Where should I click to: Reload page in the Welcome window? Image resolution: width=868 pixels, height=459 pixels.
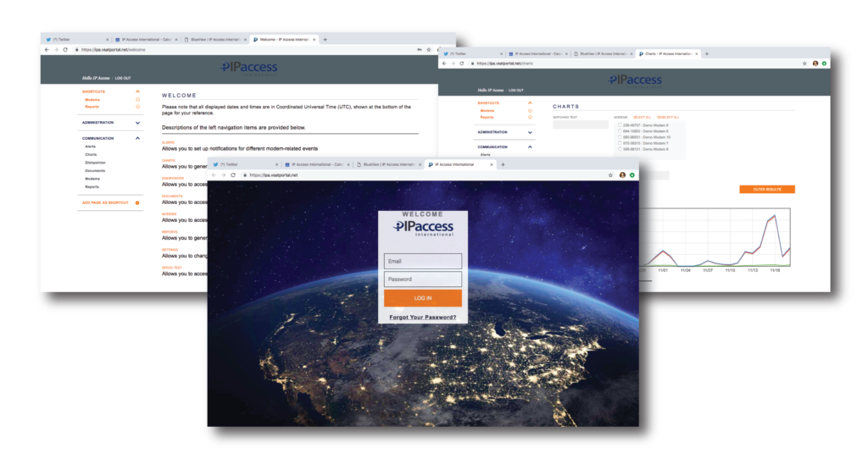[65, 50]
